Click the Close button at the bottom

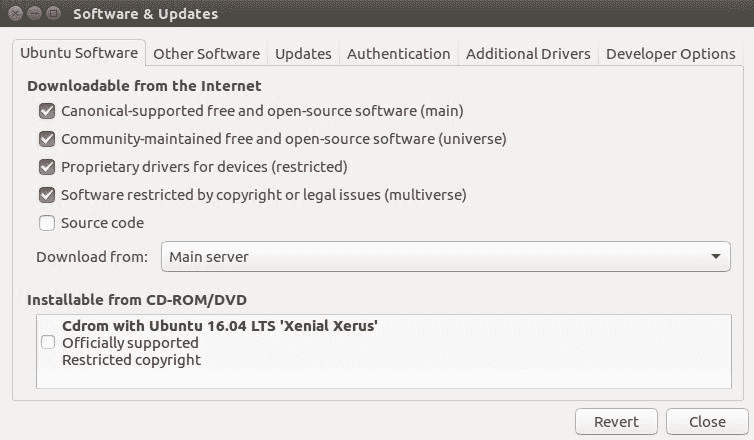707,421
